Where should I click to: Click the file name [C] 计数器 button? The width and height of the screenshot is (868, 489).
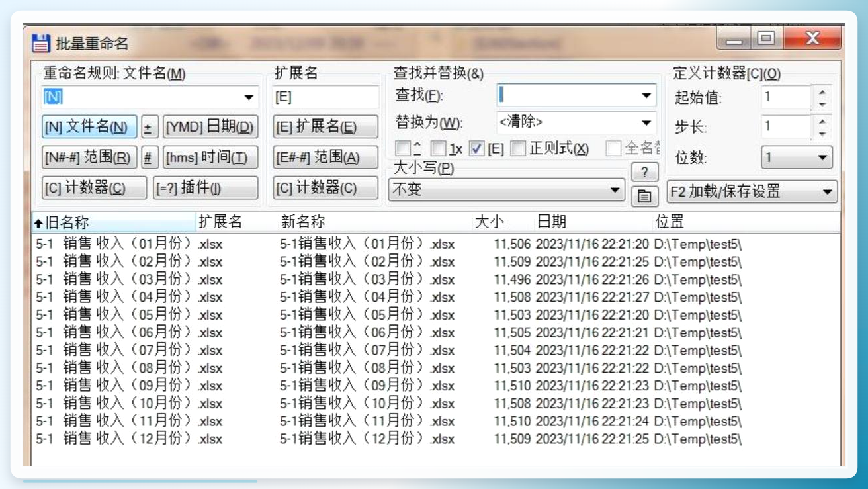95,188
